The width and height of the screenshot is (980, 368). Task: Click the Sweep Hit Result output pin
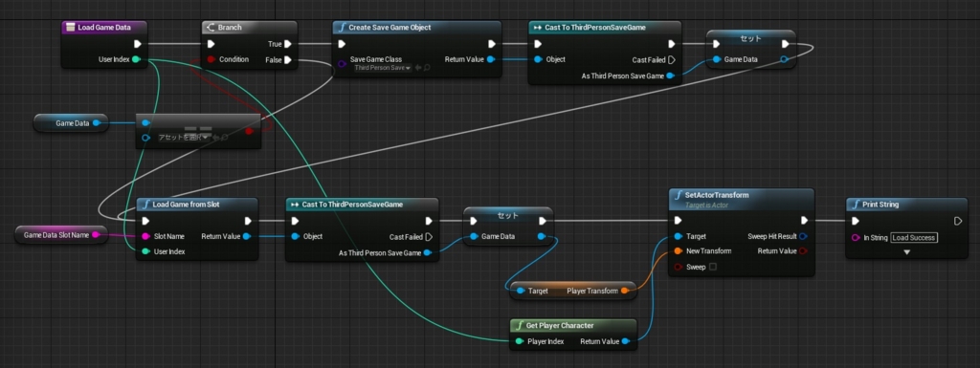click(x=803, y=236)
